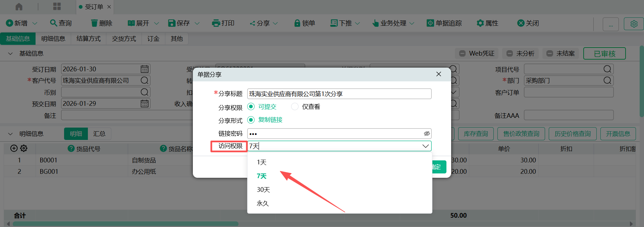
Task: Click the 打印 printer icon
Action: pos(216,23)
